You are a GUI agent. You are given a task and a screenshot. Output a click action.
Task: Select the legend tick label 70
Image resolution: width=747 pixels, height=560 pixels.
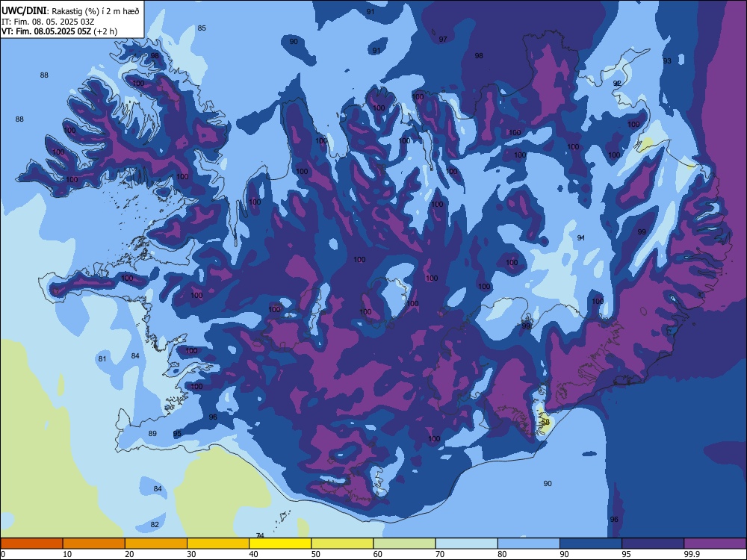pos(440,554)
